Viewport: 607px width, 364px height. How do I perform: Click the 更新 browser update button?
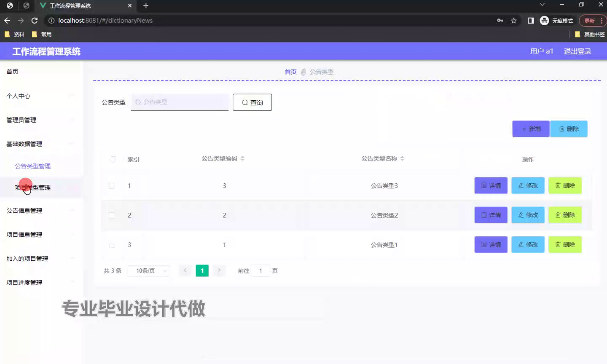(x=592, y=20)
